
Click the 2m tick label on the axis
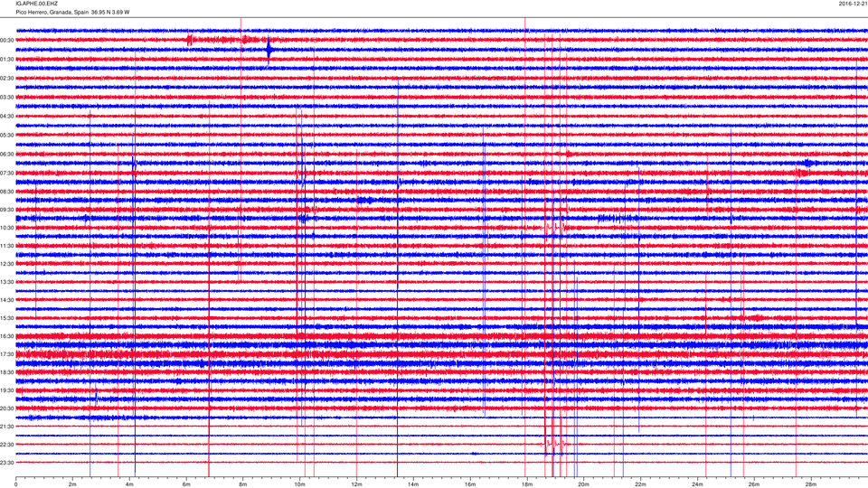(72, 484)
